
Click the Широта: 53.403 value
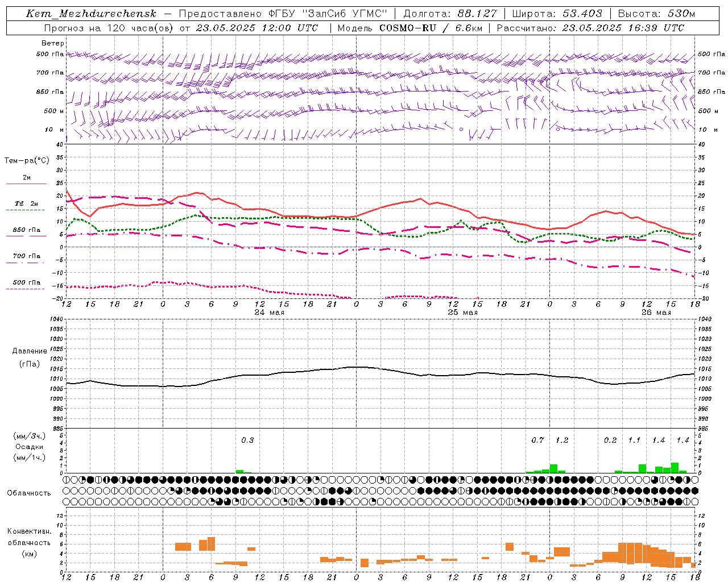click(557, 14)
